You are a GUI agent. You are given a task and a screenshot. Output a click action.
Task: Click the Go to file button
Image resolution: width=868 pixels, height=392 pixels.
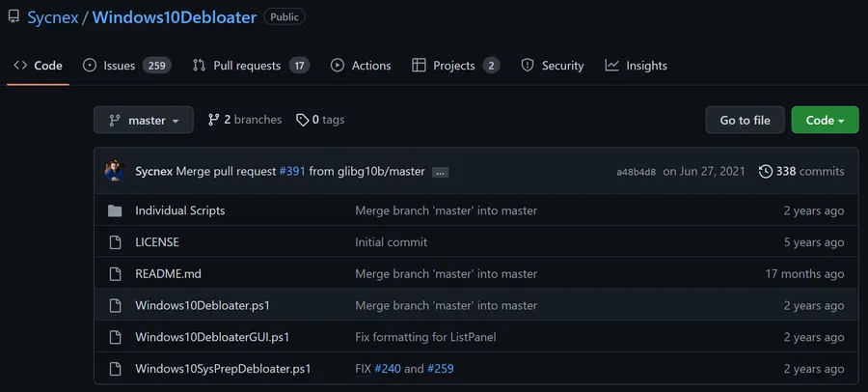point(746,120)
